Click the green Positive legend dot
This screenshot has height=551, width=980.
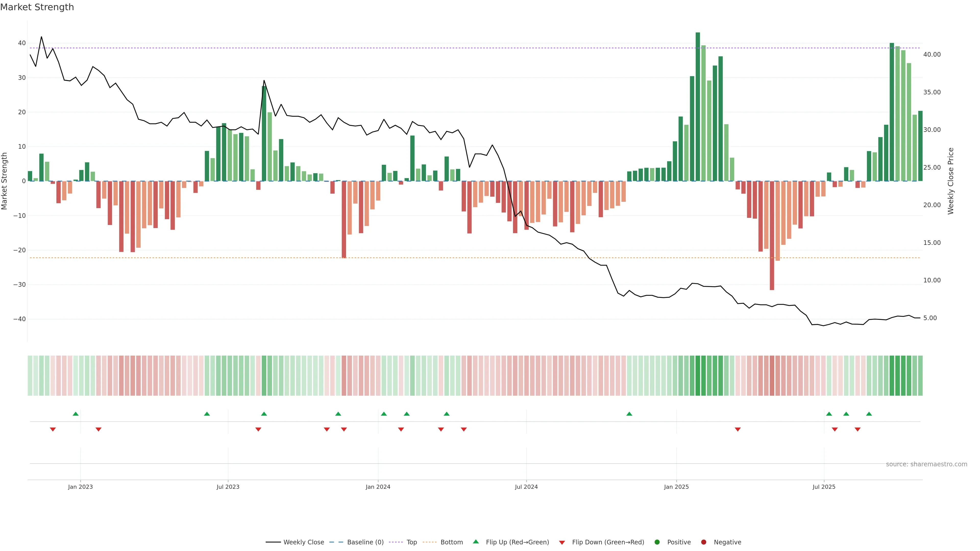pyautogui.click(x=657, y=542)
